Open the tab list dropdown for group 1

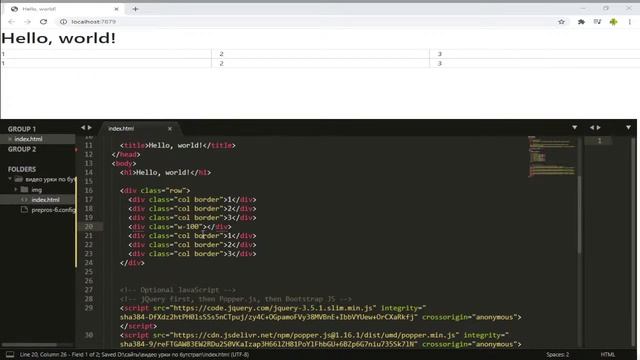click(x=574, y=128)
